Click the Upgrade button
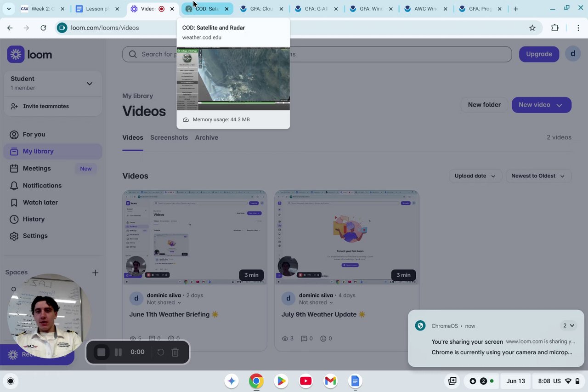The image size is (588, 392). pos(539,54)
